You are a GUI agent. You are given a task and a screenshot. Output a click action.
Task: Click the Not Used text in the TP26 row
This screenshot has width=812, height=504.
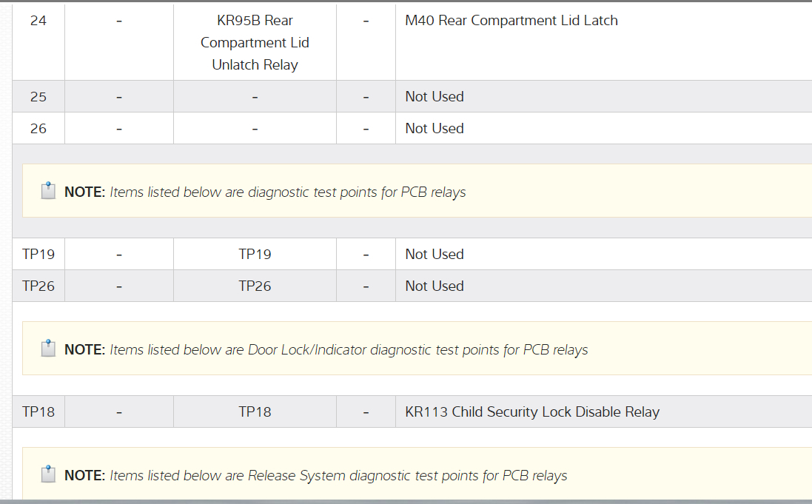coord(434,286)
